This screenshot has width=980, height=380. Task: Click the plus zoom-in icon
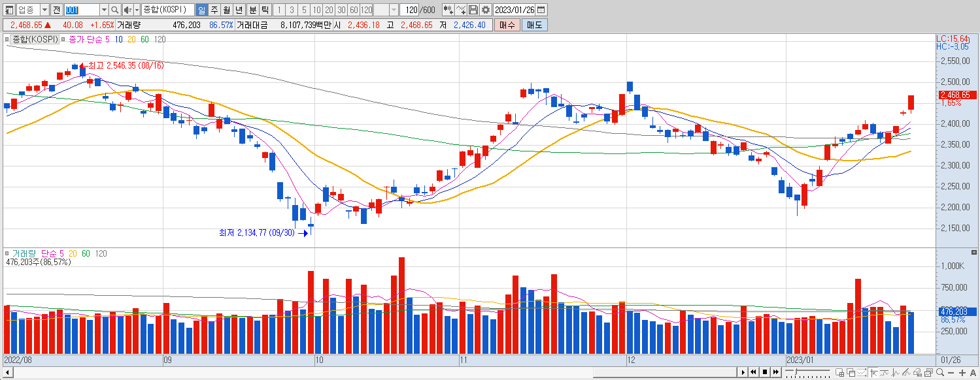click(x=962, y=373)
